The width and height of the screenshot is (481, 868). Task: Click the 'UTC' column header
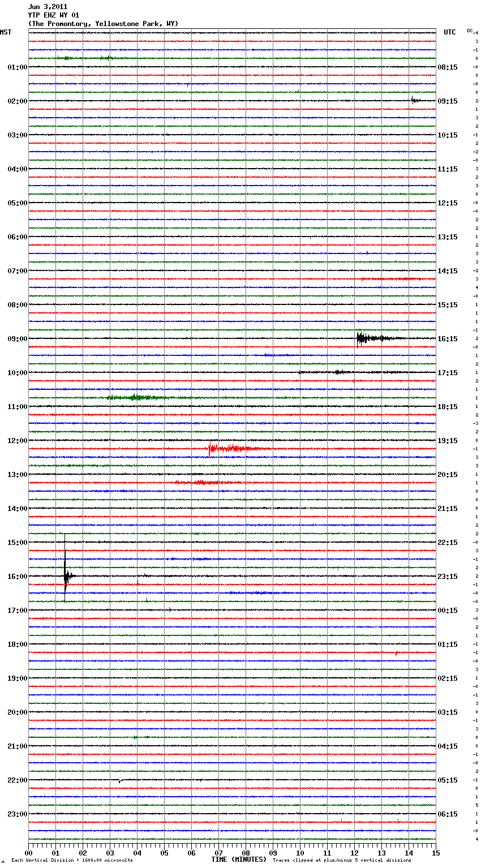pos(449,32)
